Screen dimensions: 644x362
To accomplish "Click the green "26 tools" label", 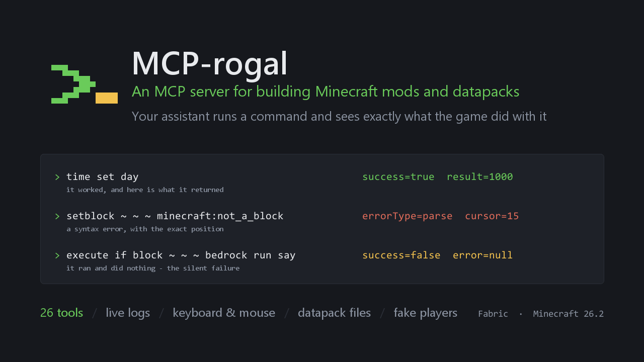I will (x=62, y=313).
